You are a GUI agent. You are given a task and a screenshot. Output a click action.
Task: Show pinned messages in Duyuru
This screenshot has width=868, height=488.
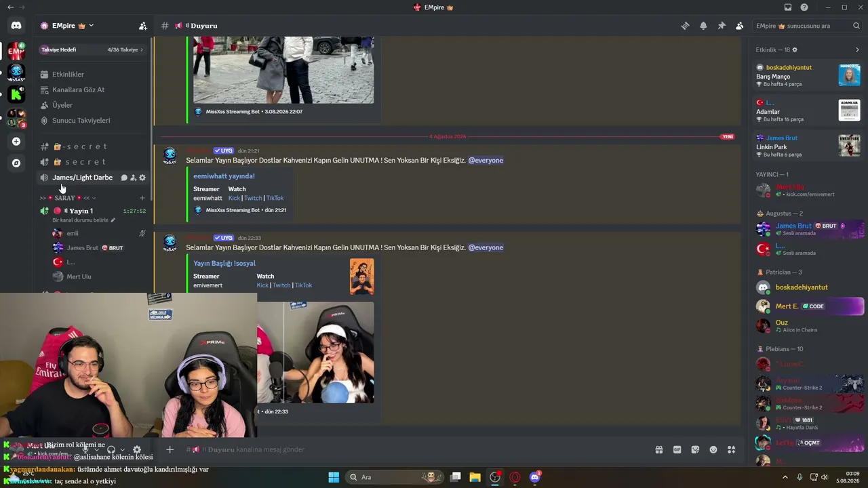pyautogui.click(x=722, y=26)
